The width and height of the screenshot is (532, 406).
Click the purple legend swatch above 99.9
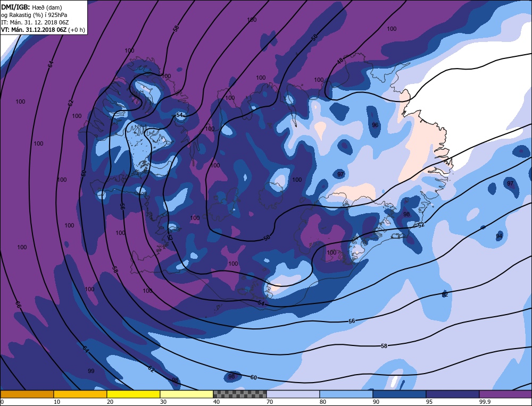505,394
